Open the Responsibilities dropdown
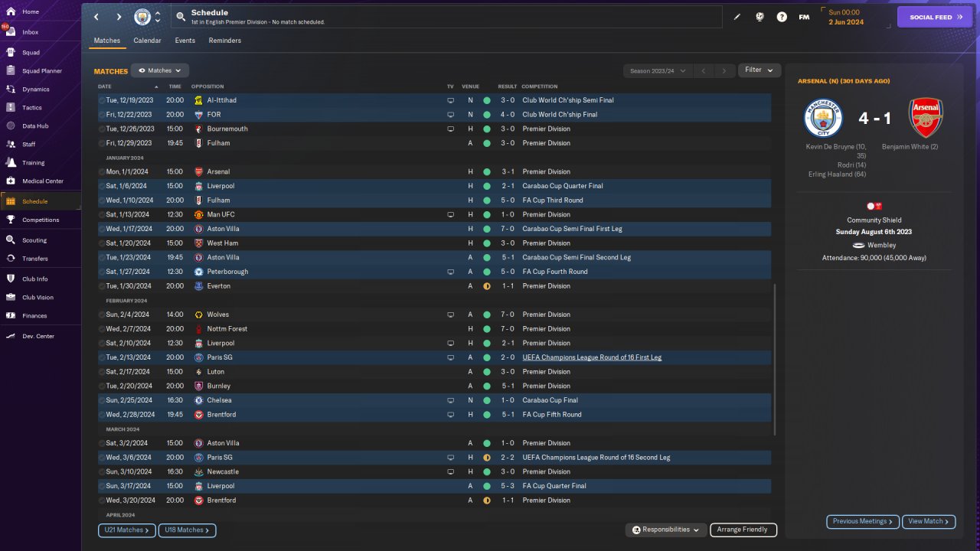Viewport: 980px width, 551px height. pyautogui.click(x=665, y=530)
